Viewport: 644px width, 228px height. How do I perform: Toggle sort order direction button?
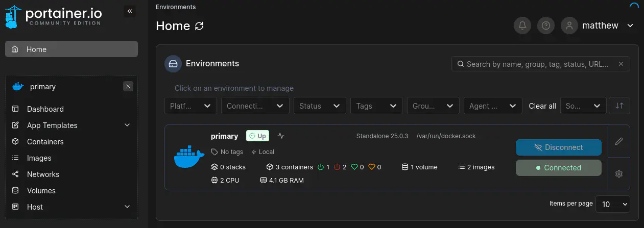(x=619, y=106)
